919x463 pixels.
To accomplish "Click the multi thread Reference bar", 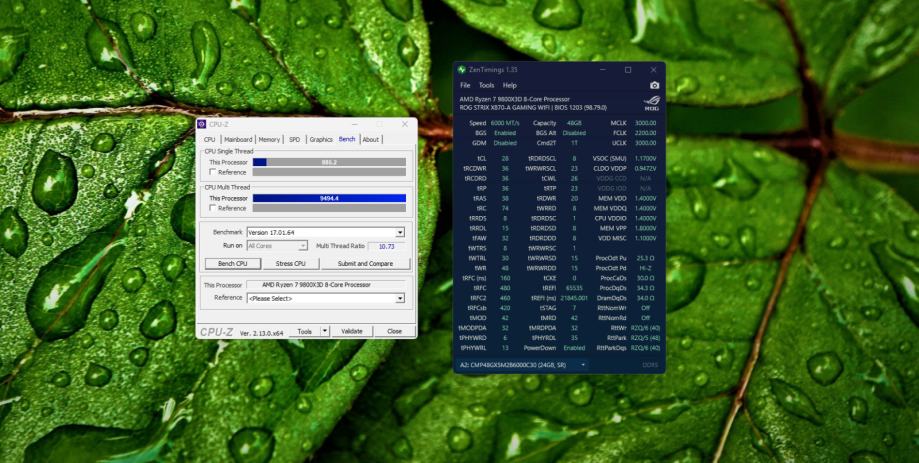I will (329, 208).
